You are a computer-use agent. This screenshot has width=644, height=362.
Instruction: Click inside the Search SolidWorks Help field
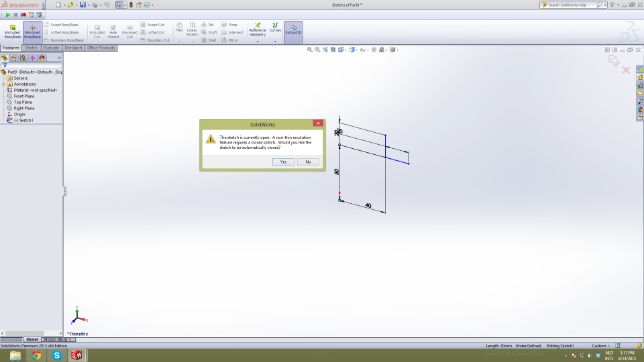571,5
